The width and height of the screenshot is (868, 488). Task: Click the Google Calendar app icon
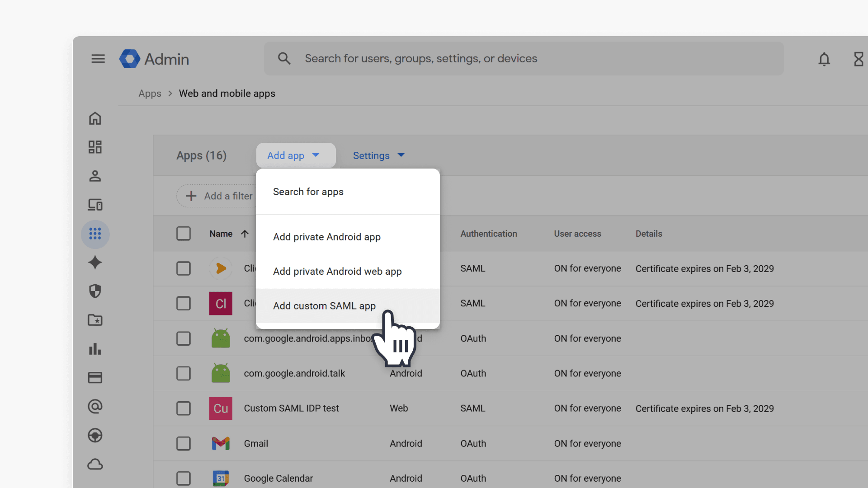click(221, 478)
